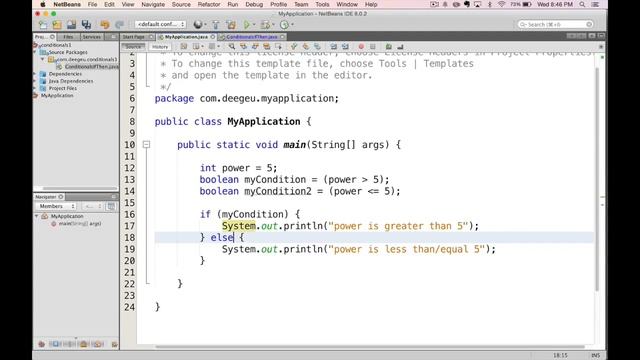Click the globe browser icon in toolbar
This screenshot has height=360, width=640.
198,24
